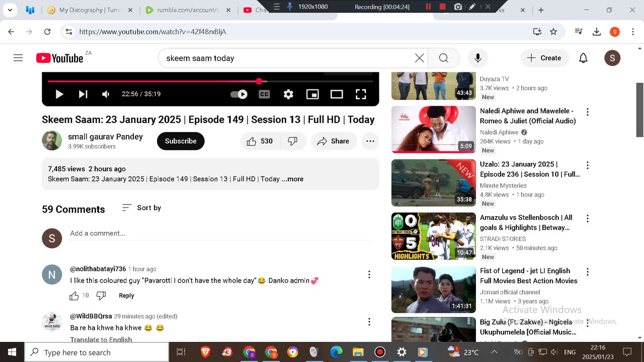The height and width of the screenshot is (362, 644).
Task: Open browser downloads
Action: pos(597,32)
